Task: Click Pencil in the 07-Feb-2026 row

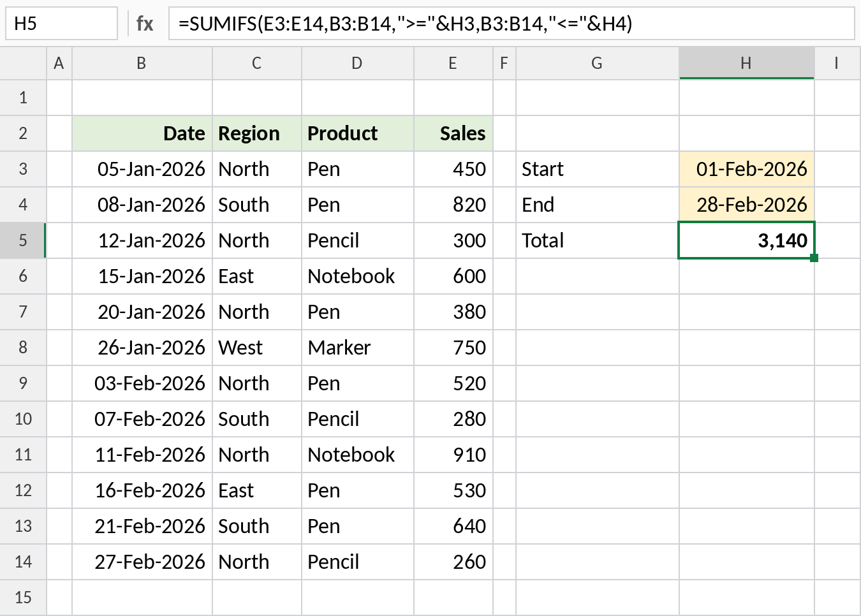Action: [x=357, y=419]
